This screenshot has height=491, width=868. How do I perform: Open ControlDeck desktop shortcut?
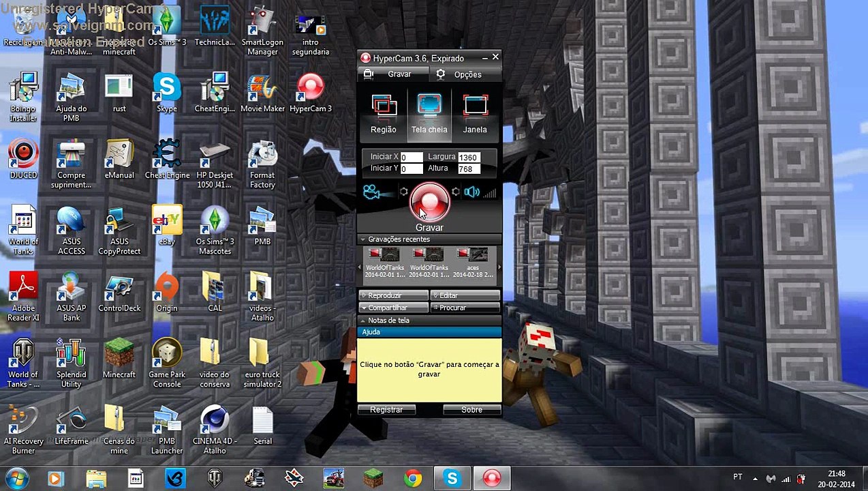(x=119, y=292)
